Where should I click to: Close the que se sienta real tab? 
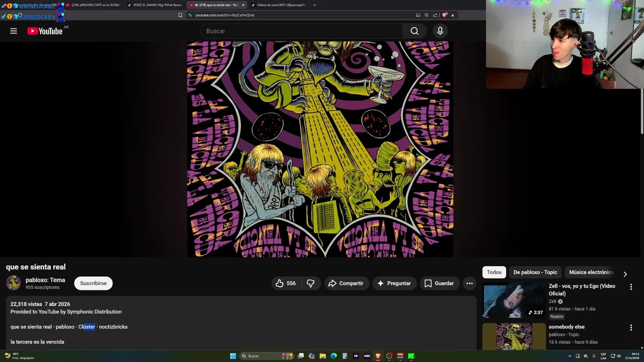(x=243, y=5)
